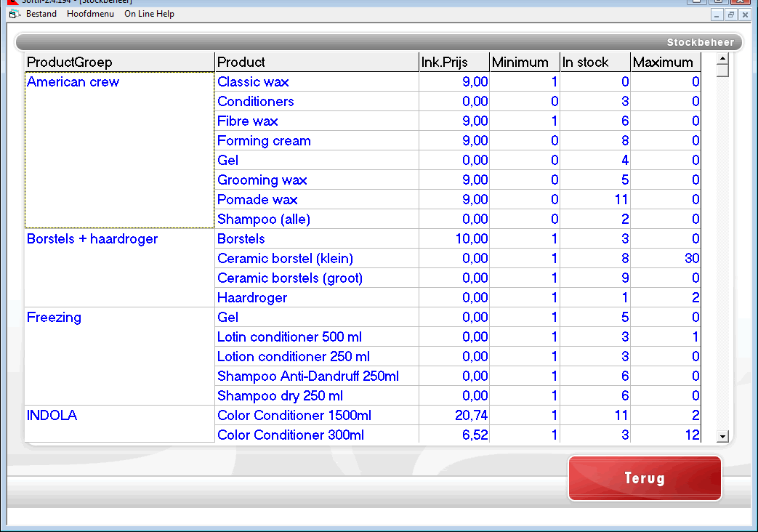Click the 6,52 price cell
Image resolution: width=758 pixels, height=532 pixels.
pos(454,435)
